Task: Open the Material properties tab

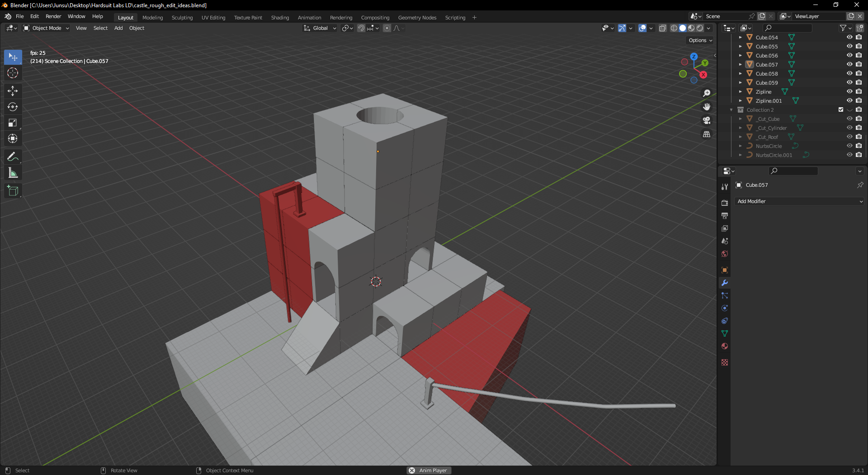Action: 725,346
